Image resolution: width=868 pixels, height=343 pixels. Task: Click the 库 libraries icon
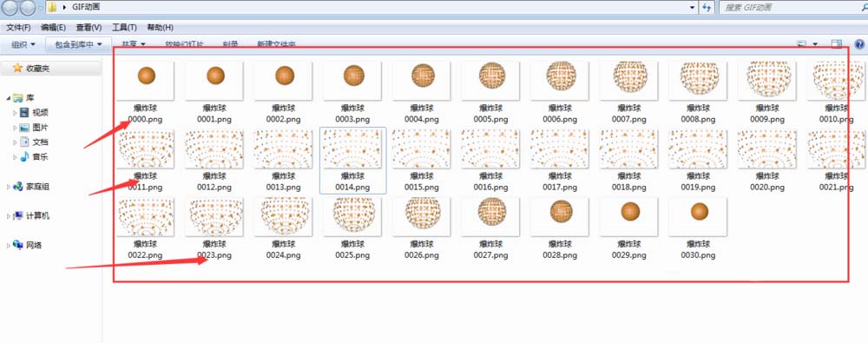pyautogui.click(x=17, y=97)
